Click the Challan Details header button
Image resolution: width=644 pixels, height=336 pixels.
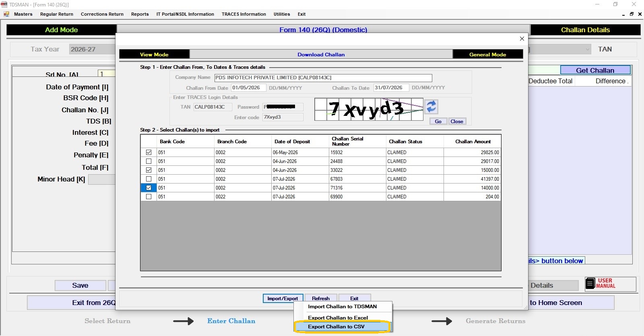click(x=586, y=30)
